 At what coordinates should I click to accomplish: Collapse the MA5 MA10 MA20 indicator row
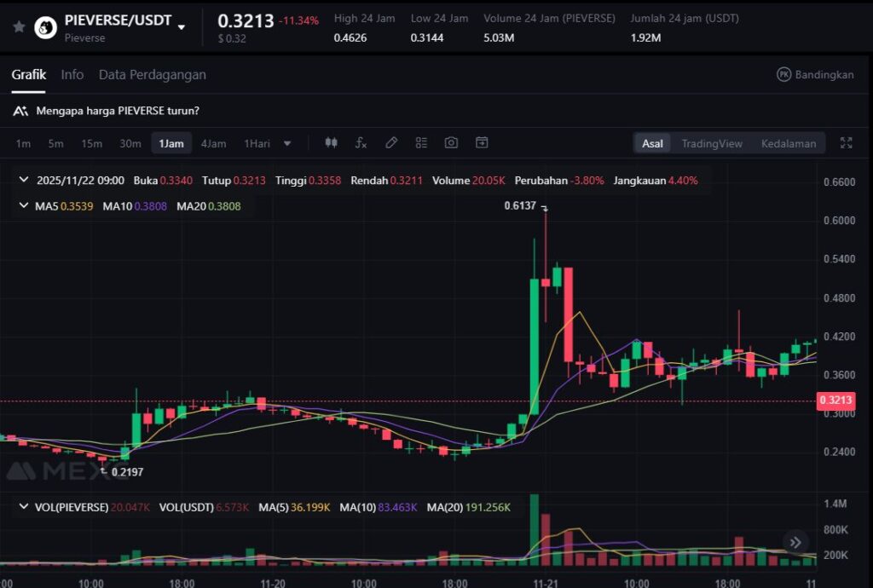pyautogui.click(x=25, y=206)
